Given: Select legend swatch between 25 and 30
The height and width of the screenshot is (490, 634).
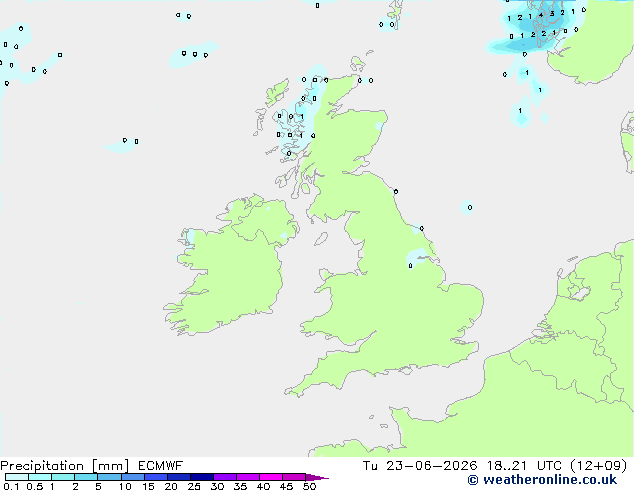Looking at the screenshot, I should [x=202, y=477].
